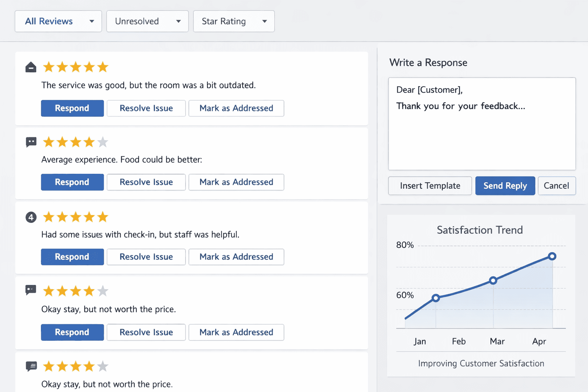Click the 60% gridline on the trend chart

pyautogui.click(x=405, y=295)
